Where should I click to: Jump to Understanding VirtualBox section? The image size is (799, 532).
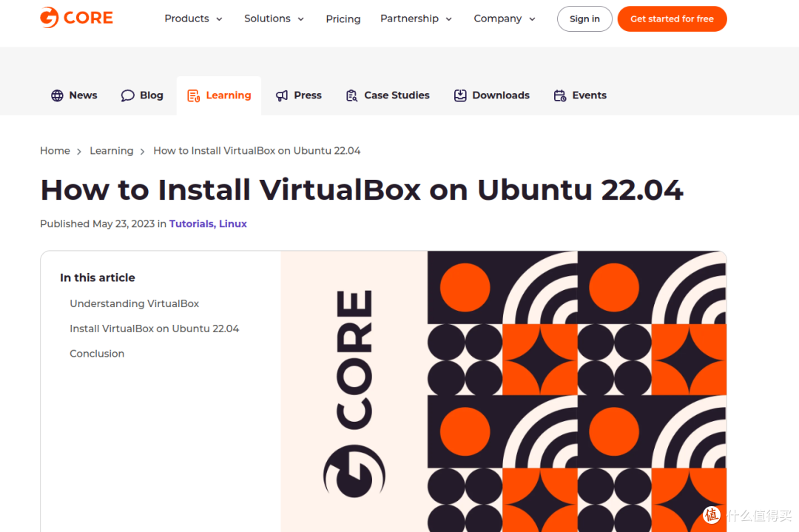[x=135, y=303]
